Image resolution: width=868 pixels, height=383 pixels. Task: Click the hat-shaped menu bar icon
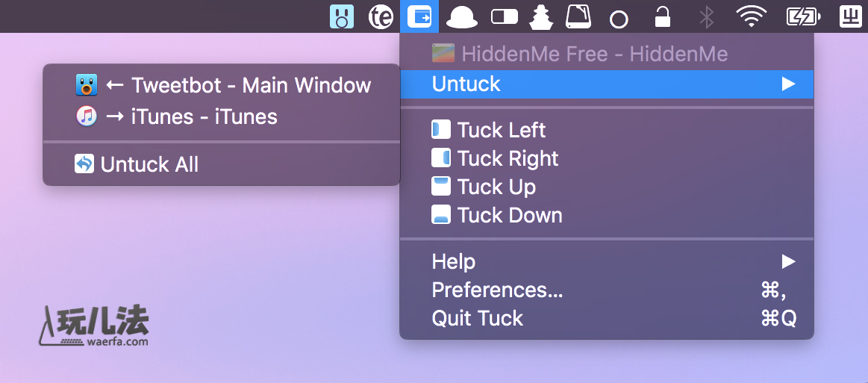[462, 17]
